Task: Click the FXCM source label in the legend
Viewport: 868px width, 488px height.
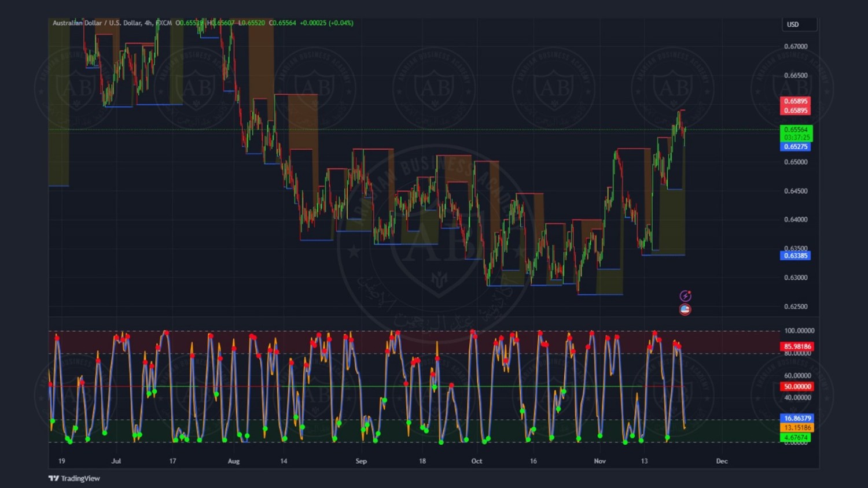Action: coord(164,23)
